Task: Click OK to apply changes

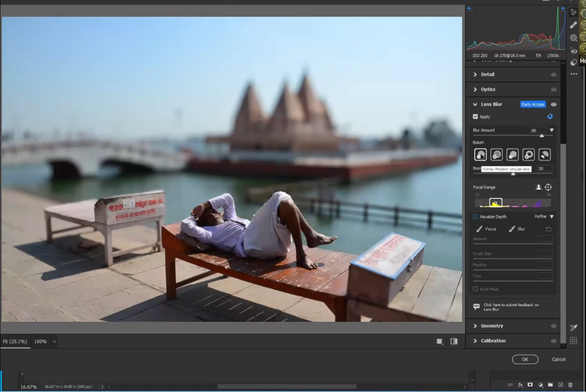Action: click(x=525, y=359)
